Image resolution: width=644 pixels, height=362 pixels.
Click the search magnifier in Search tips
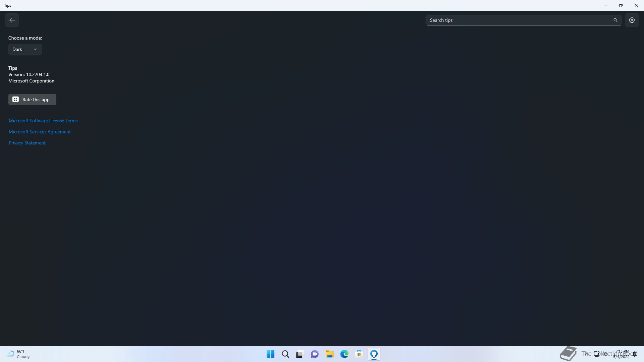click(x=615, y=20)
